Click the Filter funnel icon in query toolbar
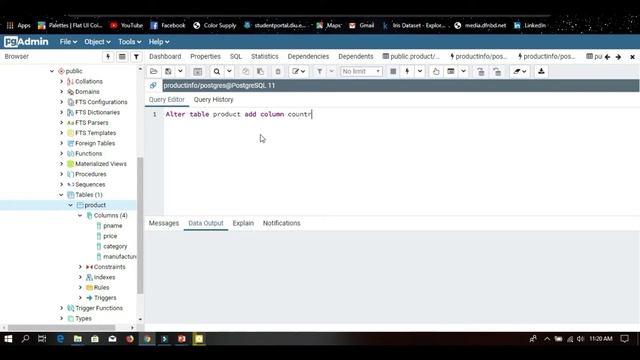640x360 pixels. point(320,71)
